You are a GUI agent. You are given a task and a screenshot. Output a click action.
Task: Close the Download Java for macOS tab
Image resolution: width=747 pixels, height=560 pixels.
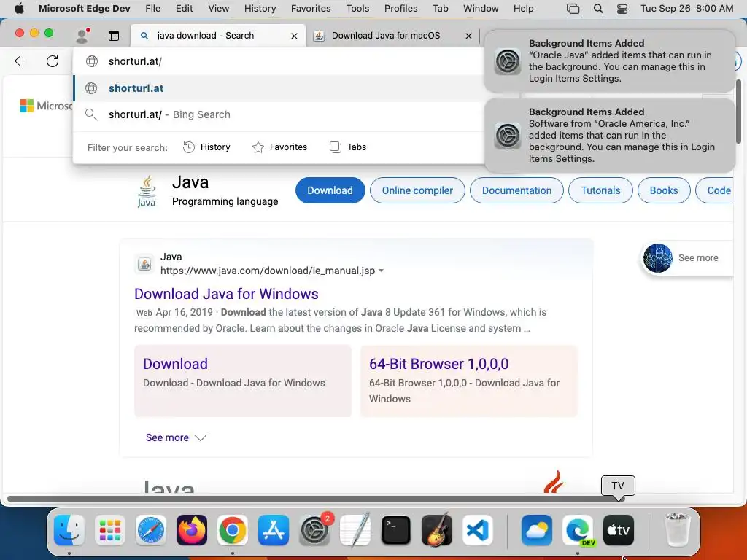click(468, 36)
